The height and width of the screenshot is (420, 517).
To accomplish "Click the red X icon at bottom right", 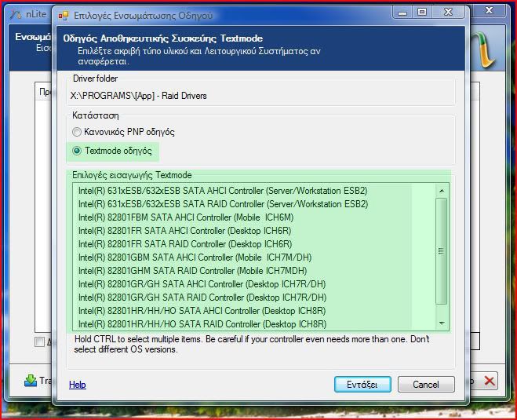I will (490, 381).
